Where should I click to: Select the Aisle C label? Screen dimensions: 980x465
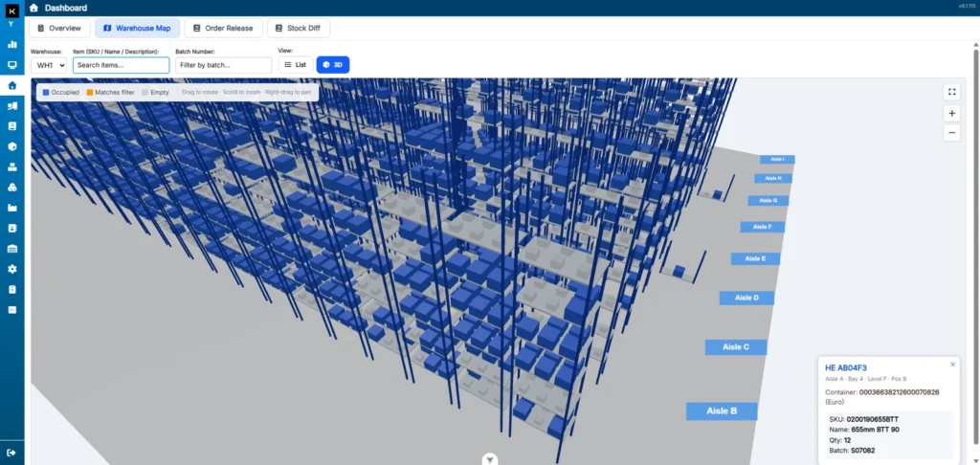(736, 347)
